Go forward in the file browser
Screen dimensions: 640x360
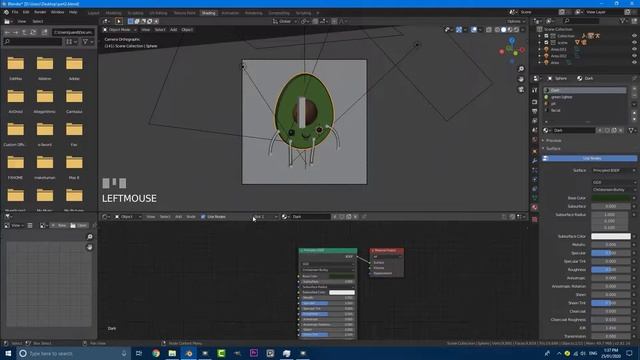point(16,32)
